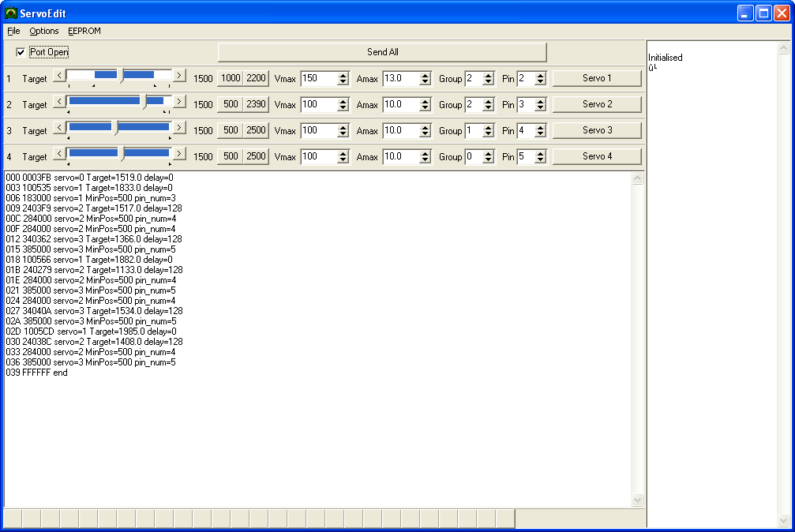Image resolution: width=795 pixels, height=532 pixels.
Task: Click left arrow of servo 4 target slider
Action: click(59, 153)
